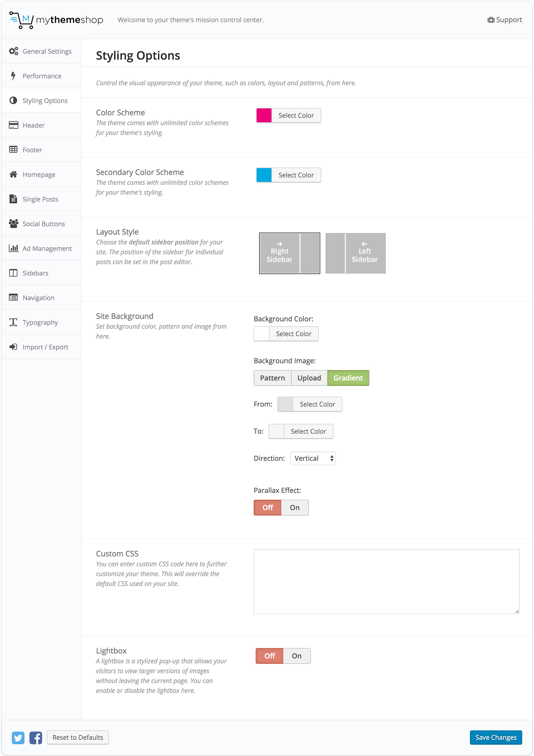Viewport: 534px width, 756px height.
Task: Turn On the Parallax Effect
Action: tap(295, 507)
